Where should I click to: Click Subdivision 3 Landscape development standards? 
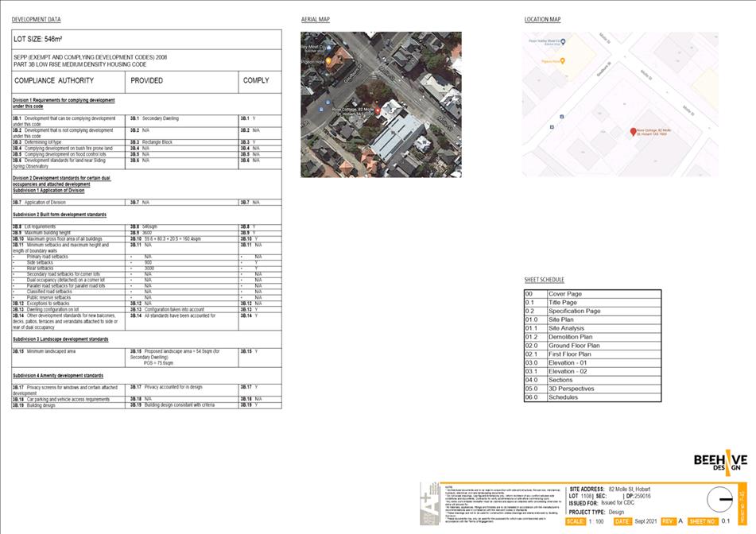tap(60, 339)
